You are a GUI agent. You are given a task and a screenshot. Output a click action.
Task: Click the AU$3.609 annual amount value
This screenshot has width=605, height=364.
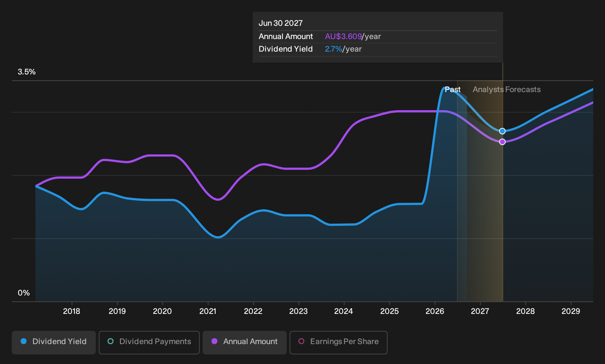(x=343, y=36)
